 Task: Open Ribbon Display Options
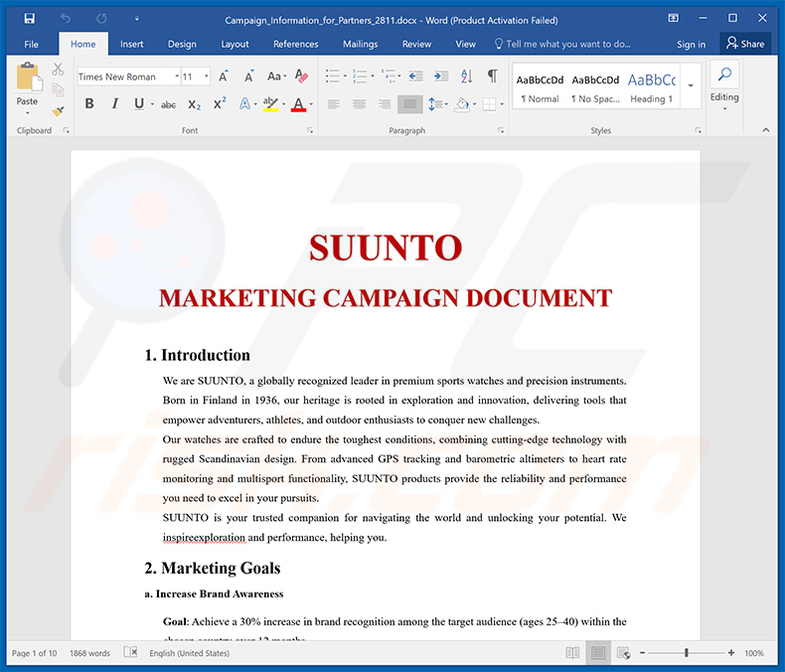[674, 19]
